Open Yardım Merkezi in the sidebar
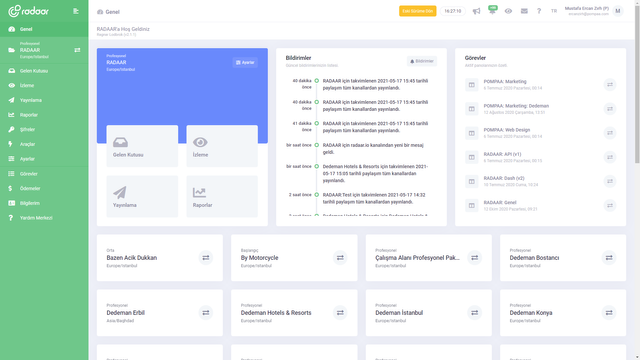The image size is (640, 360). (44, 218)
